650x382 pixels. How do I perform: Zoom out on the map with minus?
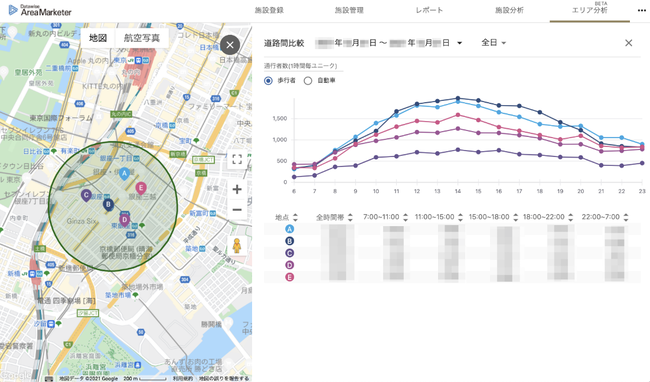(237, 210)
